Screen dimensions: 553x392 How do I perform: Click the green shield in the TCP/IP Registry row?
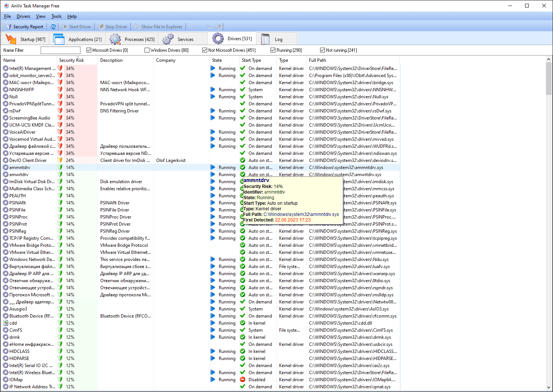pos(60,238)
